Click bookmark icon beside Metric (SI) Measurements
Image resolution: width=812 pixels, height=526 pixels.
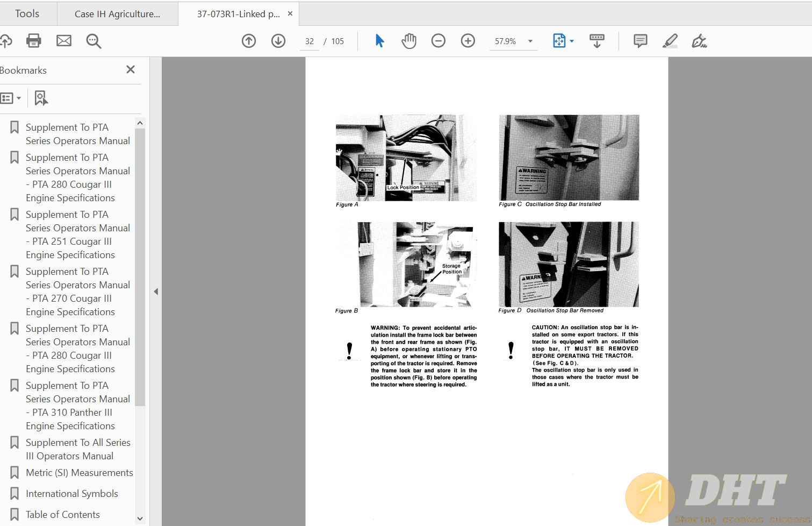pos(15,472)
